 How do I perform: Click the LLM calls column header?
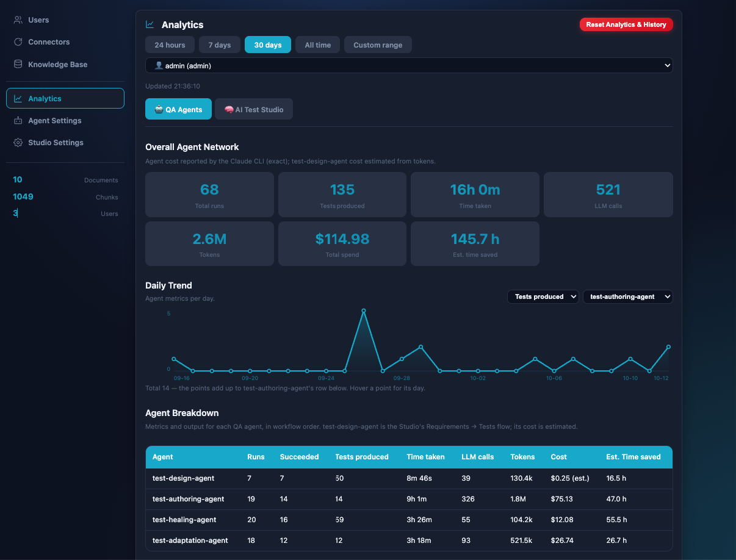tap(478, 457)
